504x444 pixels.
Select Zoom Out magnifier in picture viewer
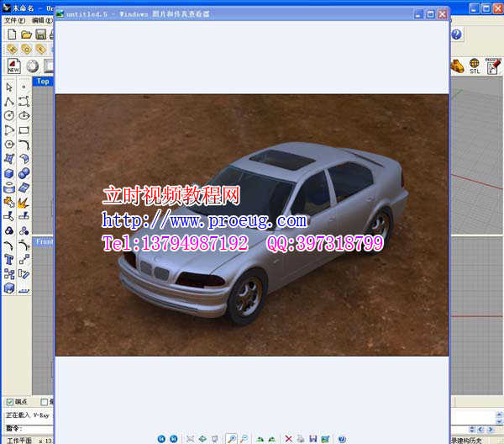[244, 438]
